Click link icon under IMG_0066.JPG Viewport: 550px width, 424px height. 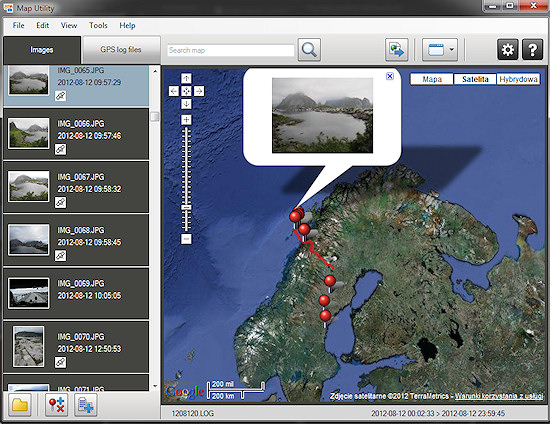point(60,149)
